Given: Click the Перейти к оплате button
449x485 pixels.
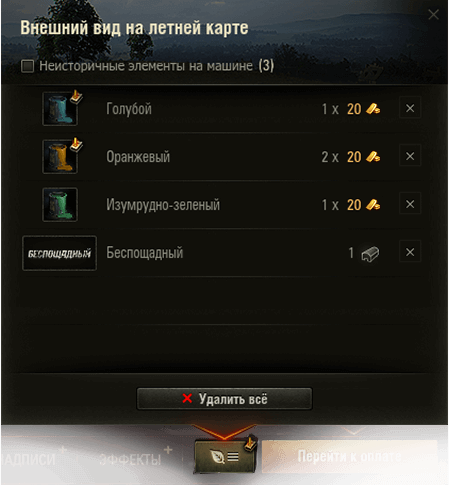Looking at the screenshot, I should pos(349,456).
